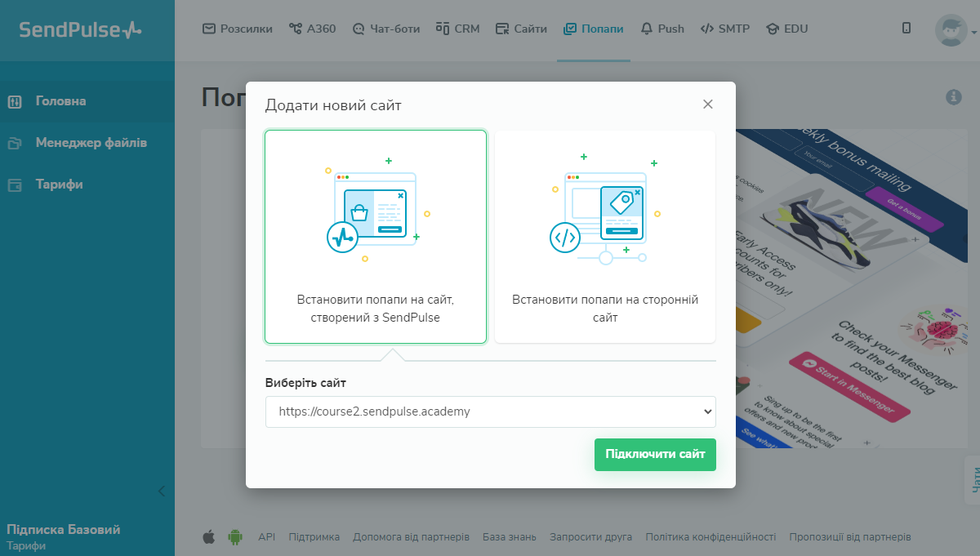Open the Розсилки email tab
This screenshot has height=556, width=980.
tap(238, 29)
